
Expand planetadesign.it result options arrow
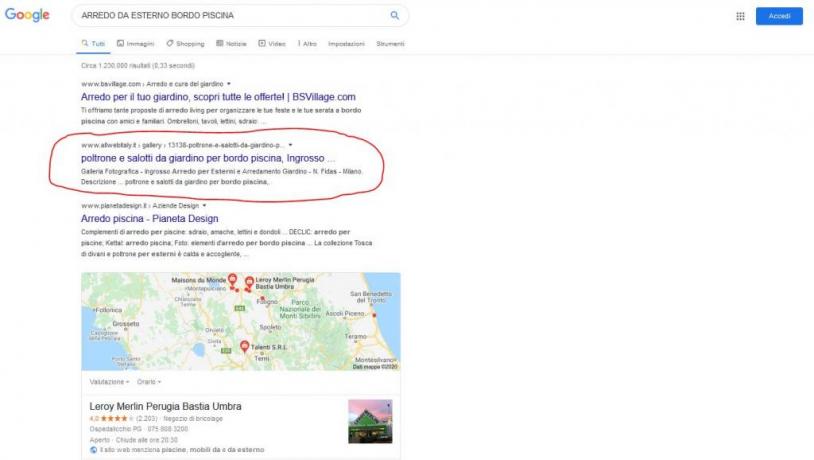204,206
